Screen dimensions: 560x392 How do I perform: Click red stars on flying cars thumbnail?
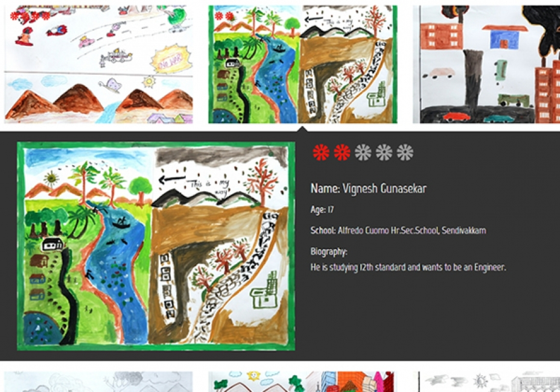[30, 16]
